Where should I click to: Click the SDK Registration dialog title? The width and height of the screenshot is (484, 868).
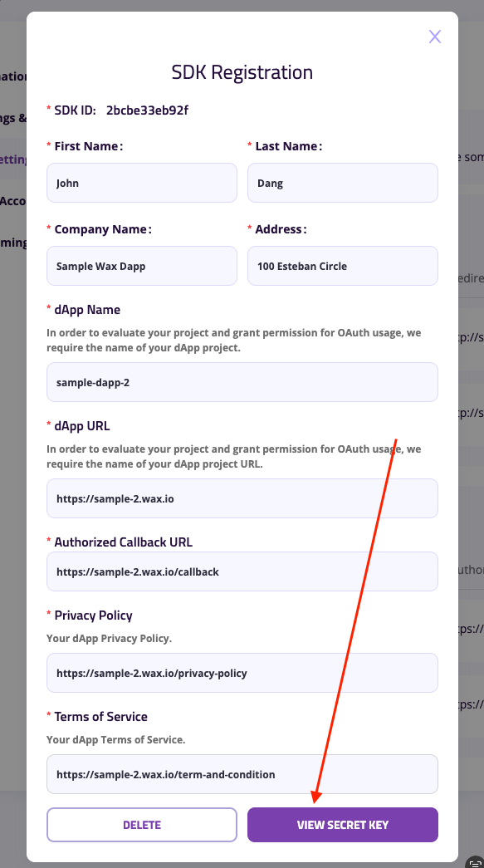242,72
